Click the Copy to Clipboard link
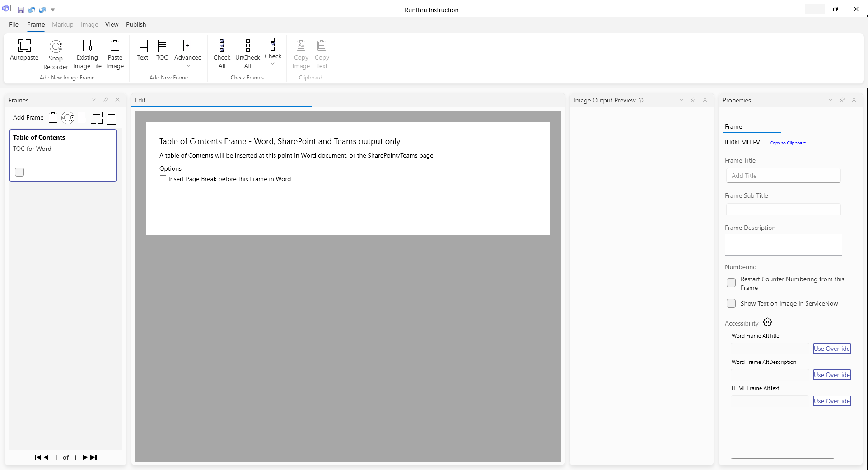 [788, 143]
